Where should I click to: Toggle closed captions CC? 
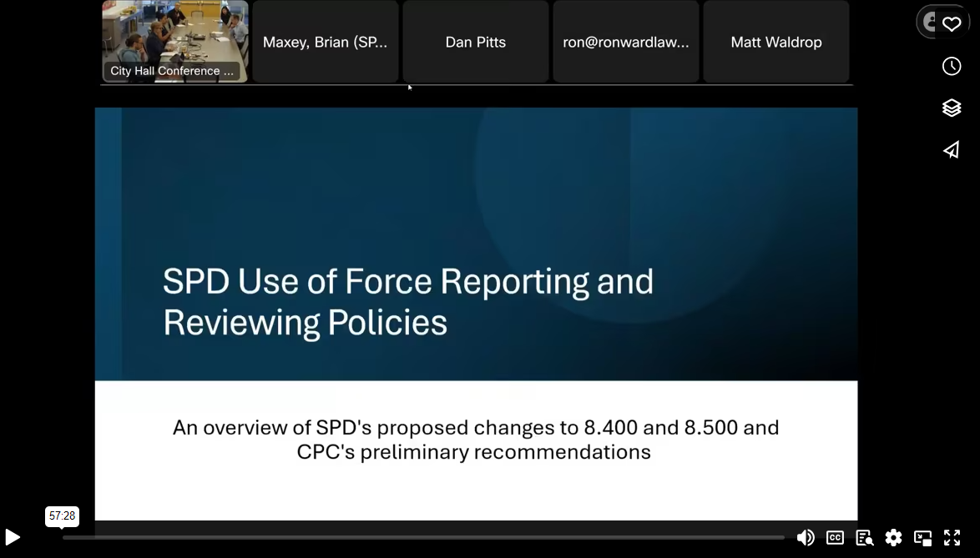click(x=835, y=538)
